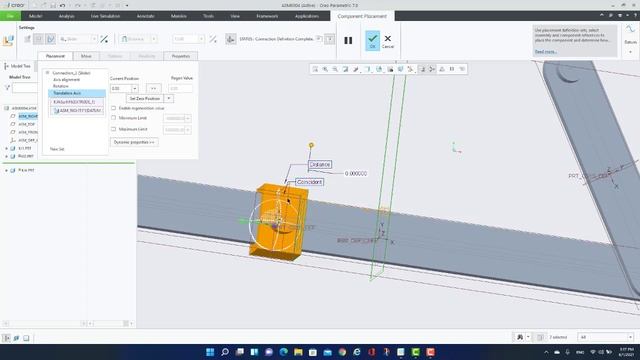This screenshot has width=640, height=360.
Task: Enable Maximum Limit checkbox
Action: click(x=113, y=129)
